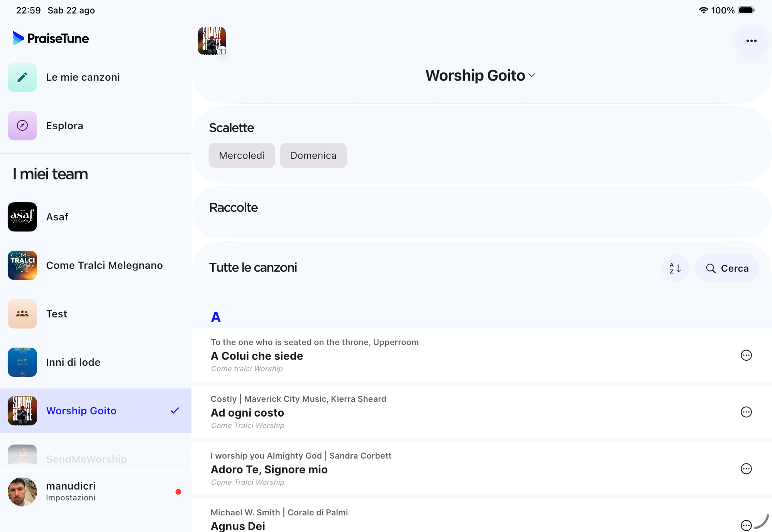
Task: Open the song A Colui che siede
Action: (257, 356)
